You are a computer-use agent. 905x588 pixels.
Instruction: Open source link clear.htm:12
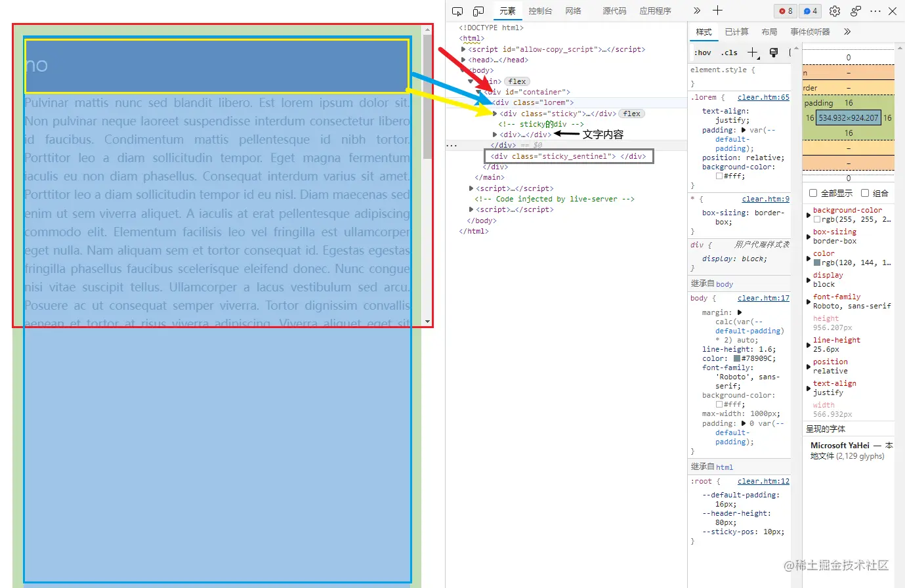click(x=763, y=481)
